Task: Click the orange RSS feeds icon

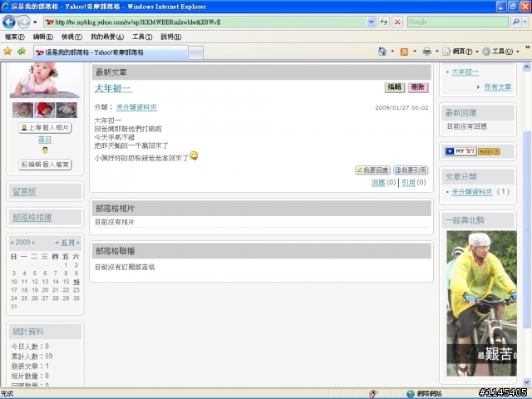Action: coord(404,52)
